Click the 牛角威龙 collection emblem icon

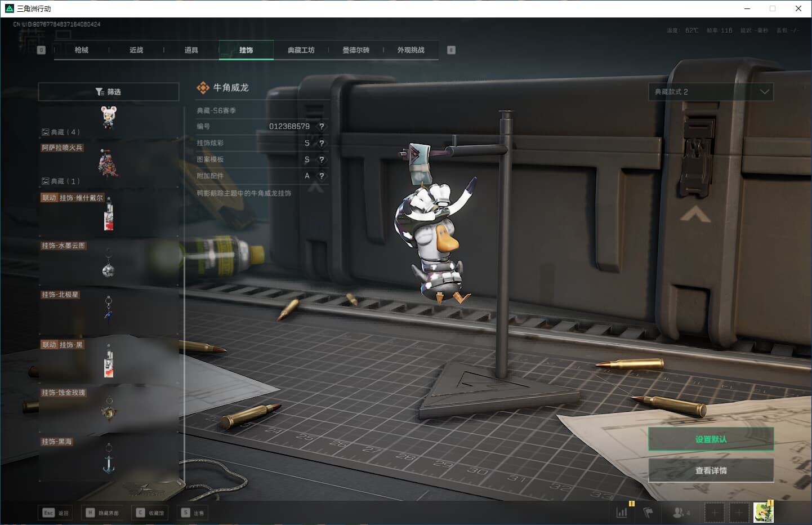coord(203,88)
